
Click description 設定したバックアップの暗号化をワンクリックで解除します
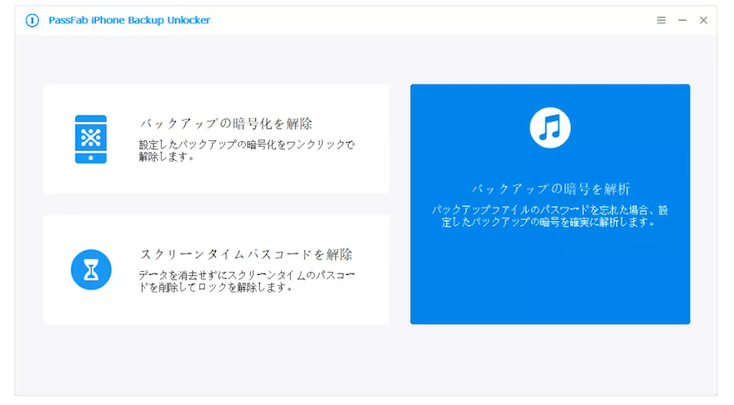[x=247, y=151]
